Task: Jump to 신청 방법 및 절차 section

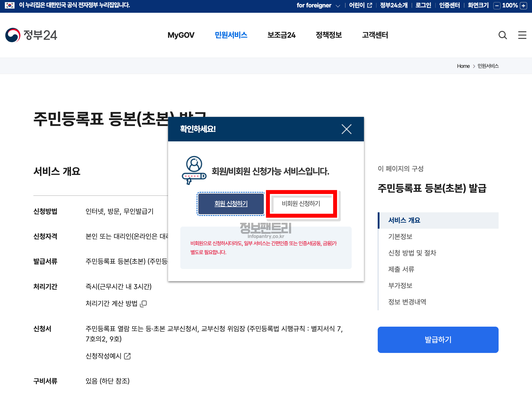Action: point(412,253)
